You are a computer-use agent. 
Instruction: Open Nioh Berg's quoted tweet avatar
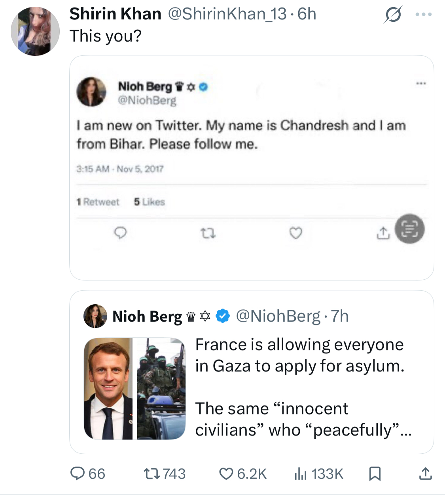(95, 316)
